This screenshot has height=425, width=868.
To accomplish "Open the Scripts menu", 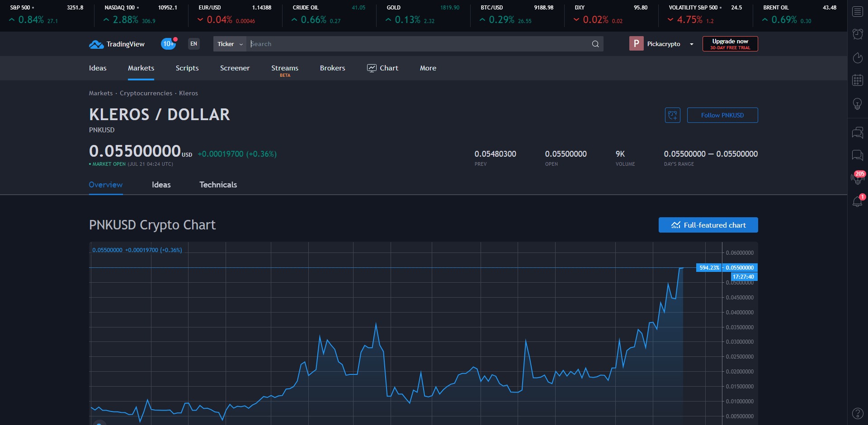I will [x=187, y=68].
